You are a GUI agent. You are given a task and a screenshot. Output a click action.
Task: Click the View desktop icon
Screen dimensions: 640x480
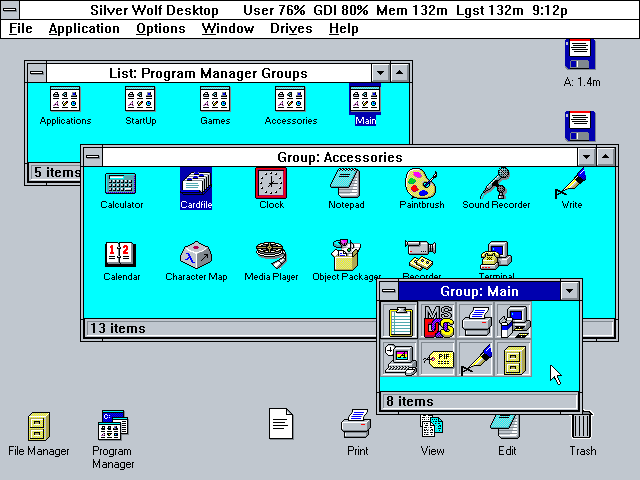(x=432, y=426)
